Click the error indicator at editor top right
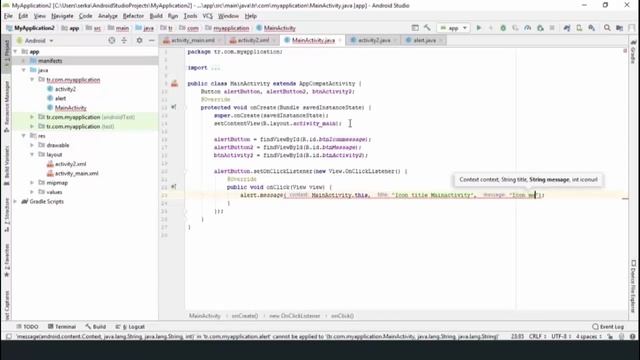The image size is (640, 360). [x=625, y=51]
